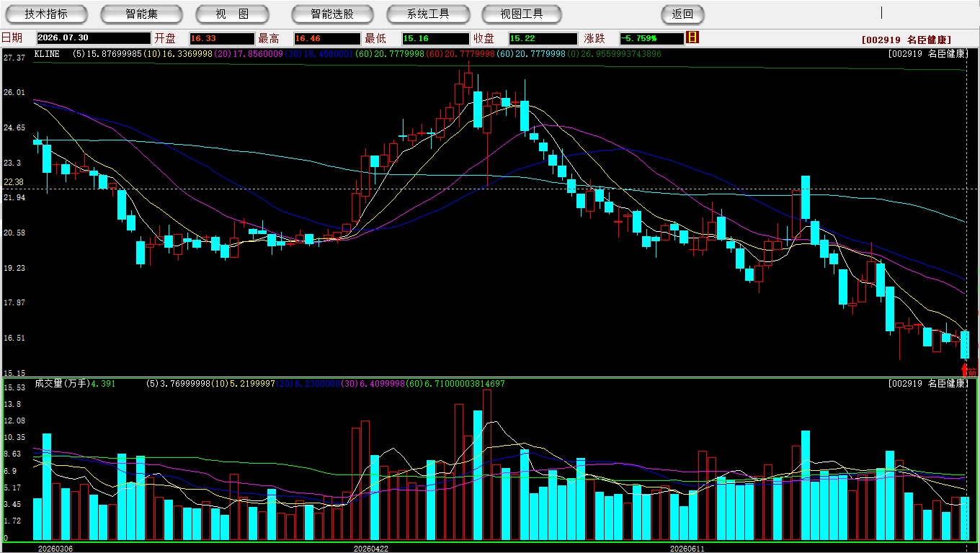Click the 20260611 date axis label
Screen dimensions: 980x553
pyautogui.click(x=687, y=549)
